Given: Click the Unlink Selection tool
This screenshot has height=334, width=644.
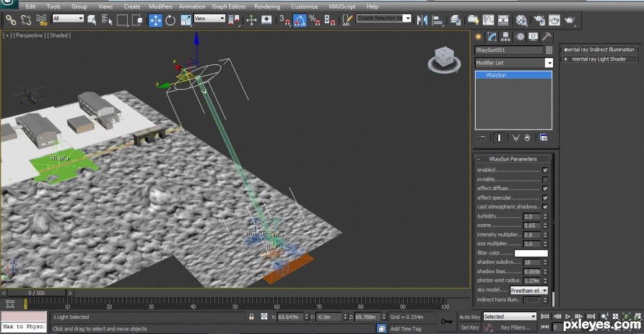Looking at the screenshot, I should coord(26,20).
